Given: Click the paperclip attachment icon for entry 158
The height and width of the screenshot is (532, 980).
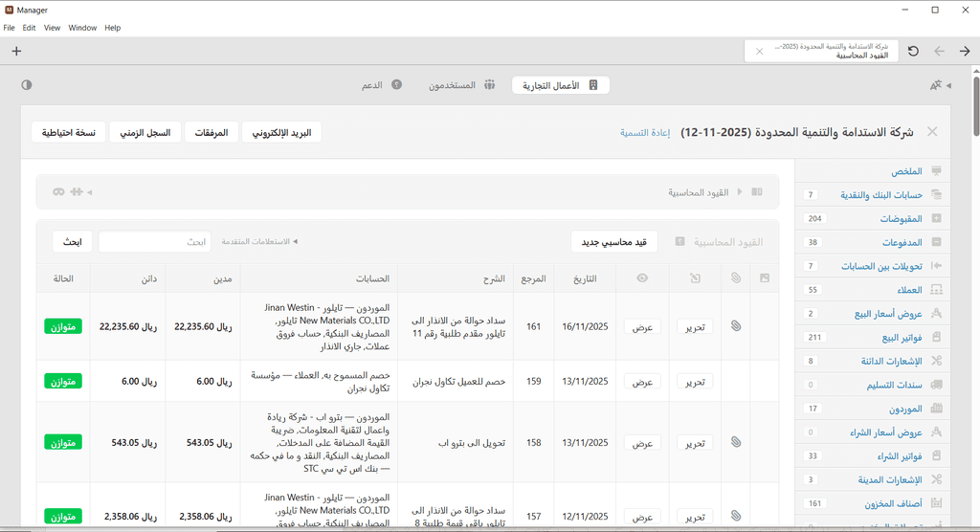Looking at the screenshot, I should point(736,443).
